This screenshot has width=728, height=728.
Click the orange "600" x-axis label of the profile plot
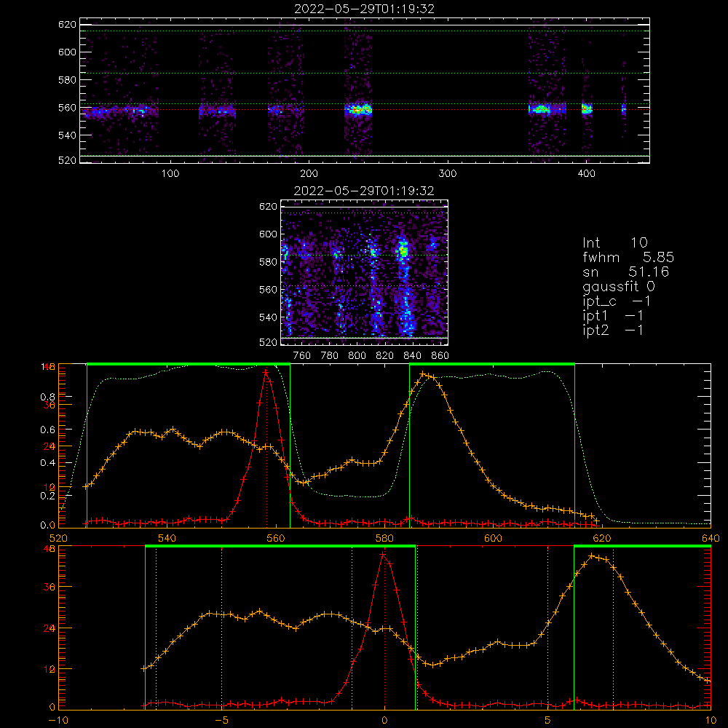pyautogui.click(x=493, y=538)
